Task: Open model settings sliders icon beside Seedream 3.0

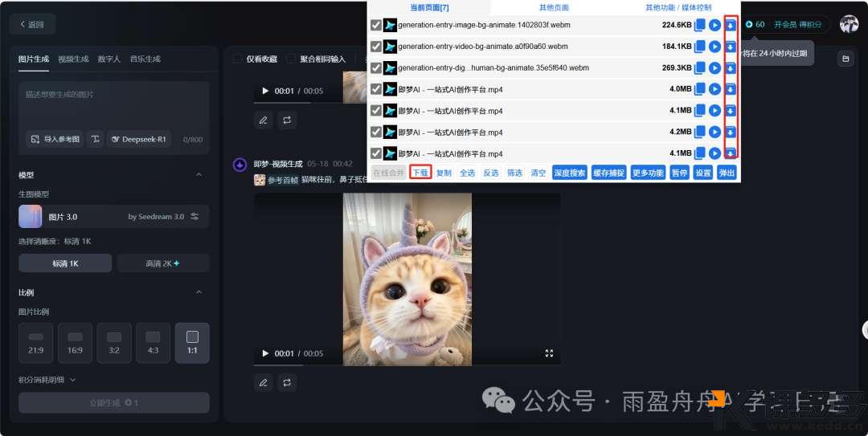Action: [x=194, y=217]
